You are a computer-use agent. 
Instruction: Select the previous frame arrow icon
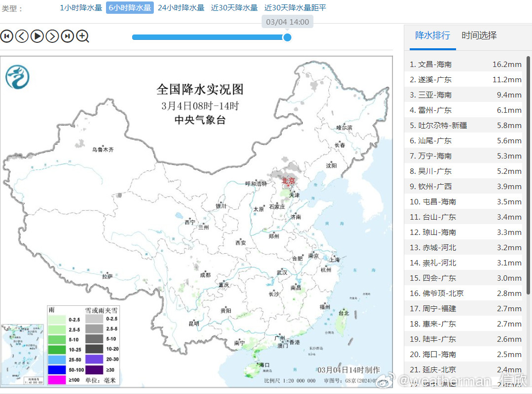click(x=22, y=36)
